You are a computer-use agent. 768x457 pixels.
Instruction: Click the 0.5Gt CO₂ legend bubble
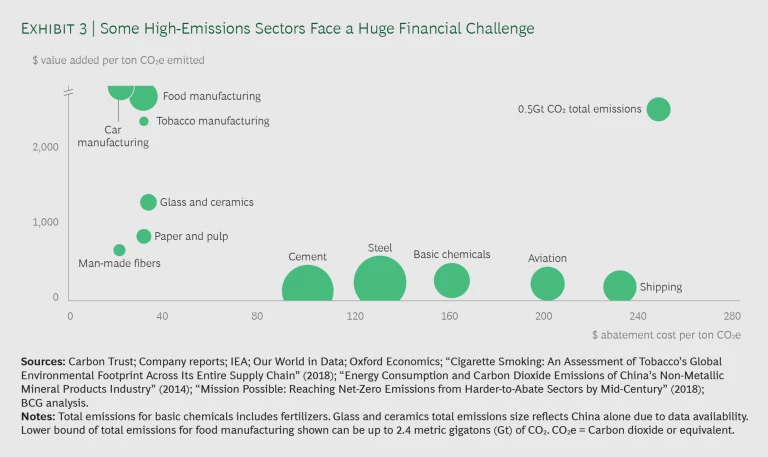tap(657, 109)
